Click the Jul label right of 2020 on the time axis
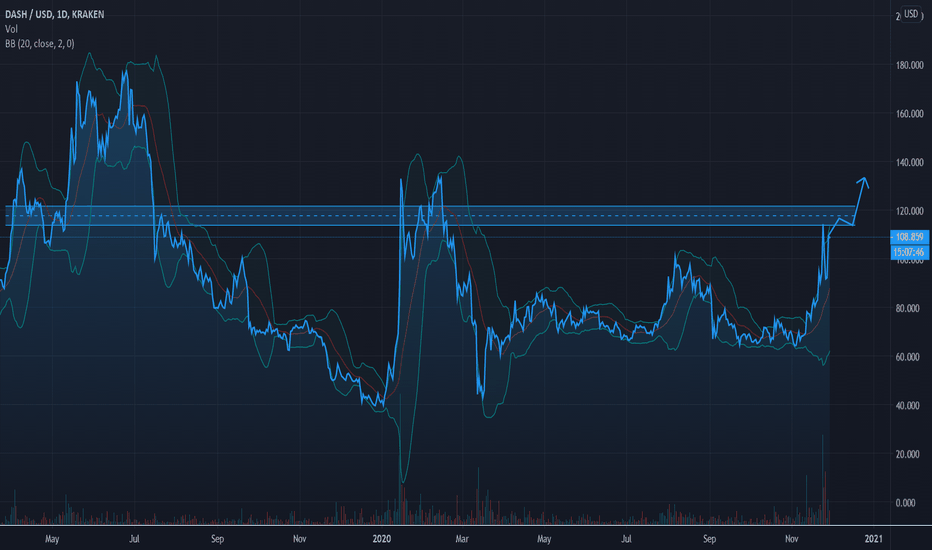The width and height of the screenshot is (932, 550). pyautogui.click(x=626, y=539)
